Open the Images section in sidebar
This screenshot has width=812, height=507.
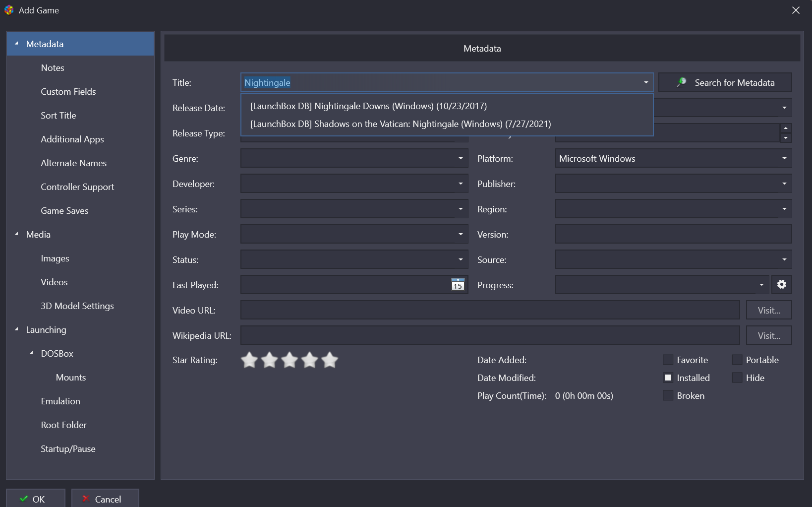click(55, 258)
